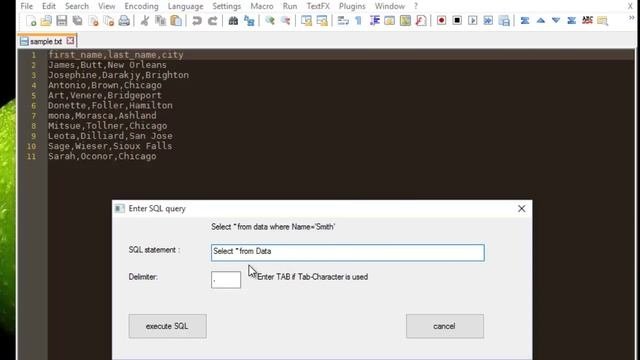Click Run macro multiple times icon

(488, 20)
